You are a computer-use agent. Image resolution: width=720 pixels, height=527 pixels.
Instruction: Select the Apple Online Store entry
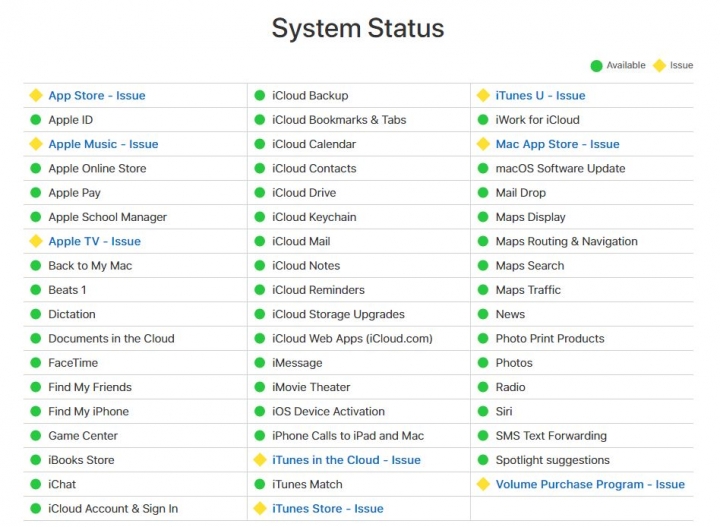point(97,168)
